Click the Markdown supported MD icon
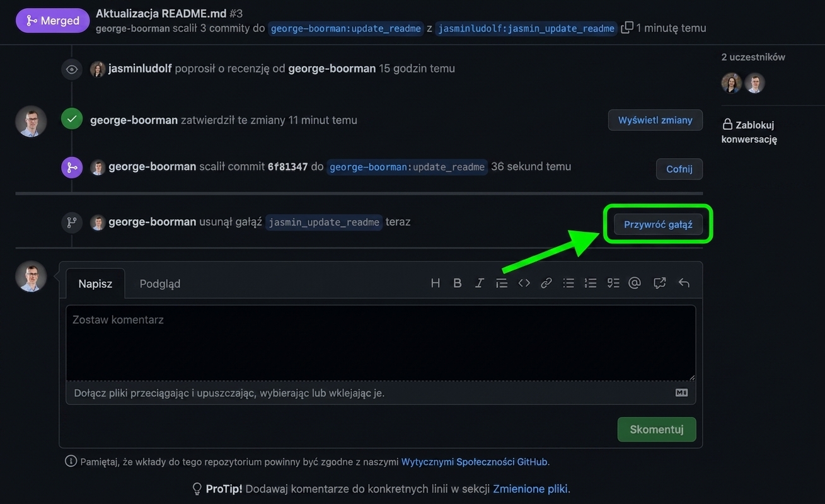This screenshot has height=504, width=825. coord(681,392)
